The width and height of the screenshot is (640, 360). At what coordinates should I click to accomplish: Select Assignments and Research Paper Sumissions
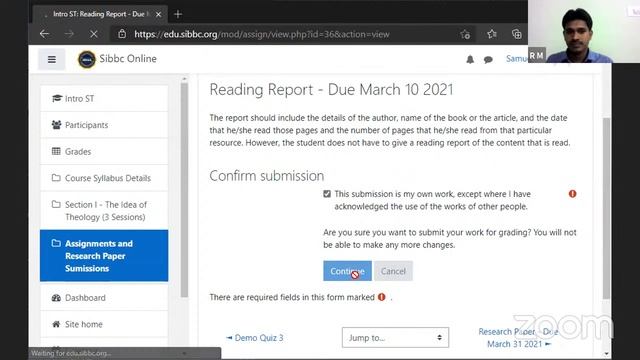(104, 256)
